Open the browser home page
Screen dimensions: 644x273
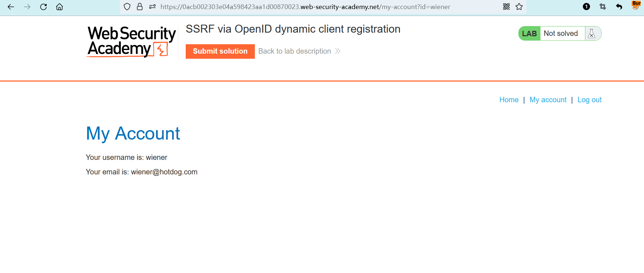(x=59, y=7)
